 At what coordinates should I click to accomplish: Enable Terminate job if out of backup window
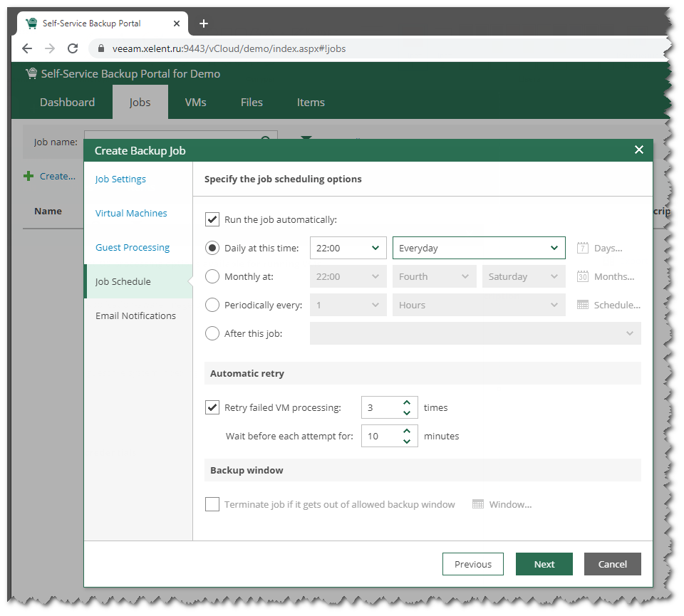click(212, 504)
